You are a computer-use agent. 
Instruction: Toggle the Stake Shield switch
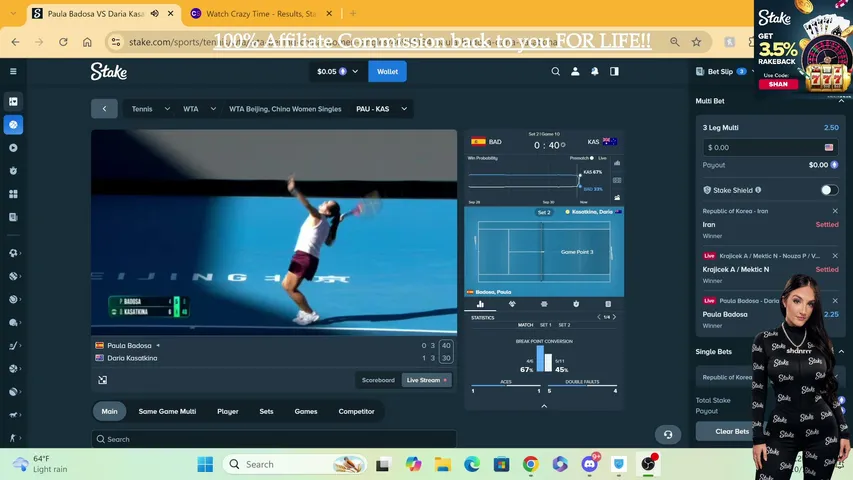pos(830,190)
